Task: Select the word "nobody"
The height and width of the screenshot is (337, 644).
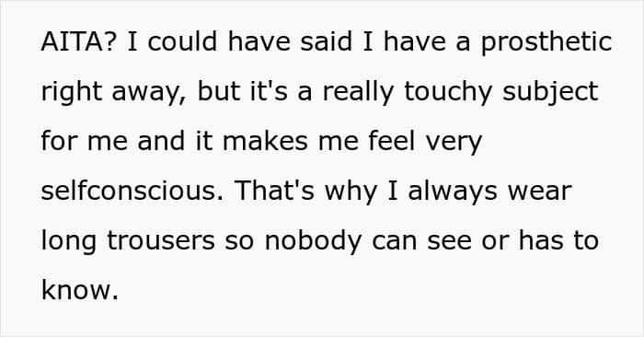Action: coord(313,242)
